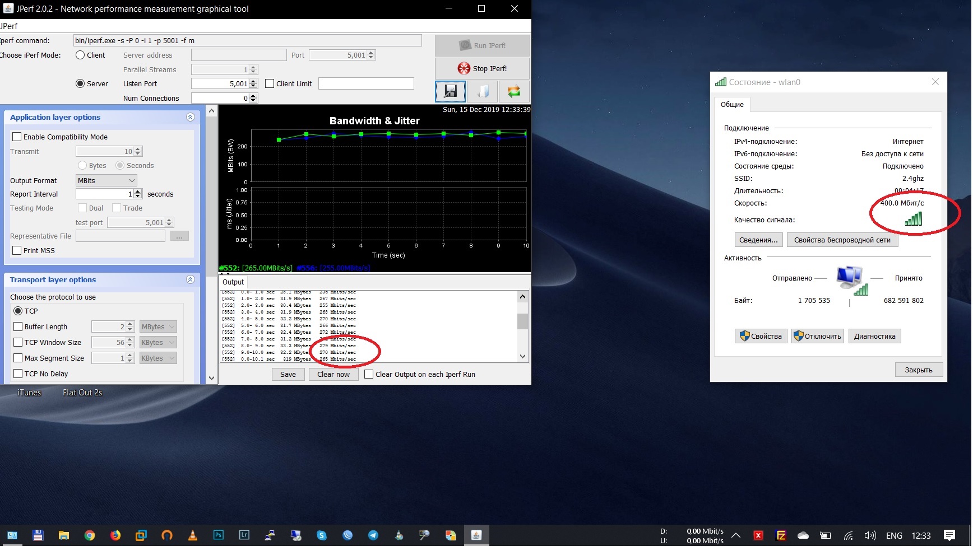This screenshot has height=560, width=973.
Task: Click the OneDrive cloud tray icon
Action: [803, 535]
